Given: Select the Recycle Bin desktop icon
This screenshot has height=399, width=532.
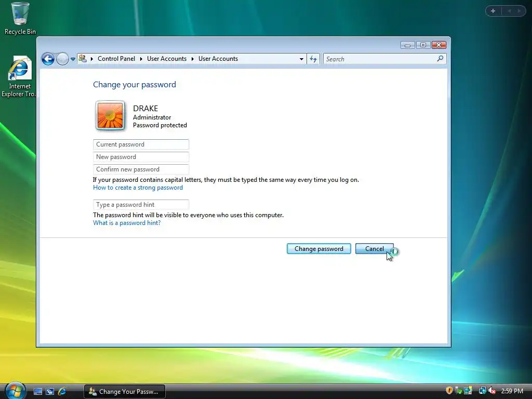Looking at the screenshot, I should (x=20, y=18).
